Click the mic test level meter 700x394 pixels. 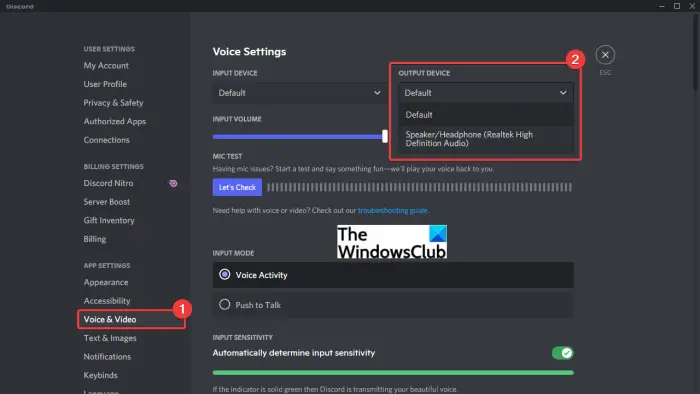(x=419, y=187)
